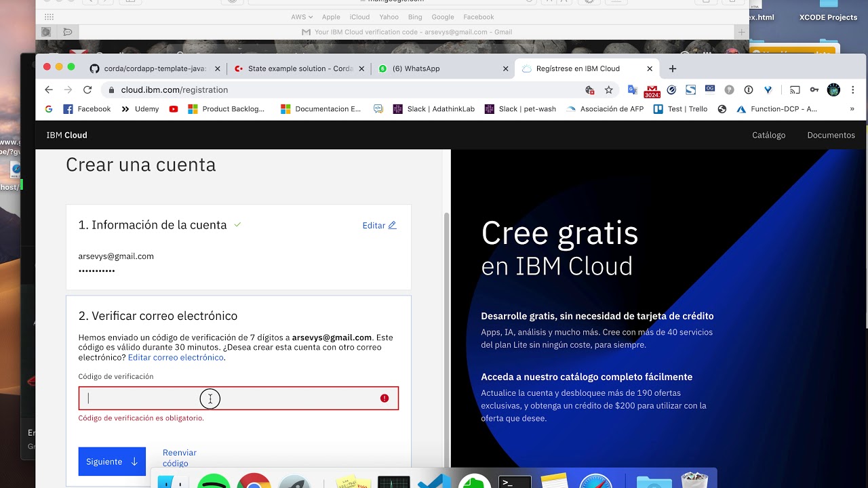Open the Trash in the Dock

tap(694, 480)
